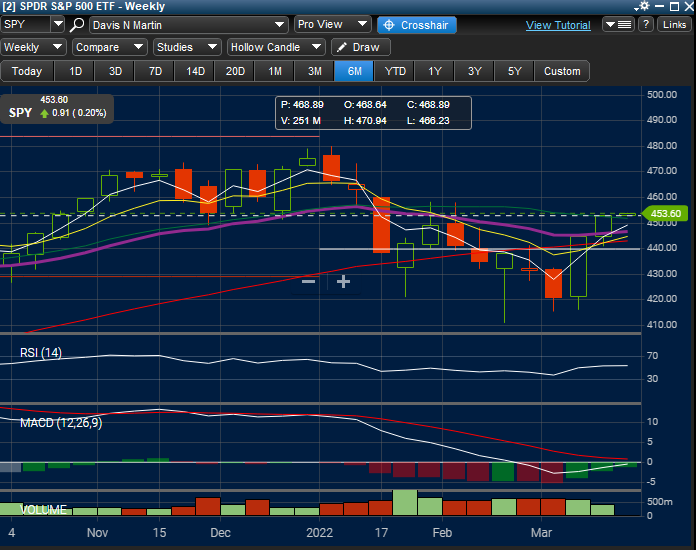Viewport: 696px width, 550px height.
Task: Select the YTD time range
Action: (394, 71)
